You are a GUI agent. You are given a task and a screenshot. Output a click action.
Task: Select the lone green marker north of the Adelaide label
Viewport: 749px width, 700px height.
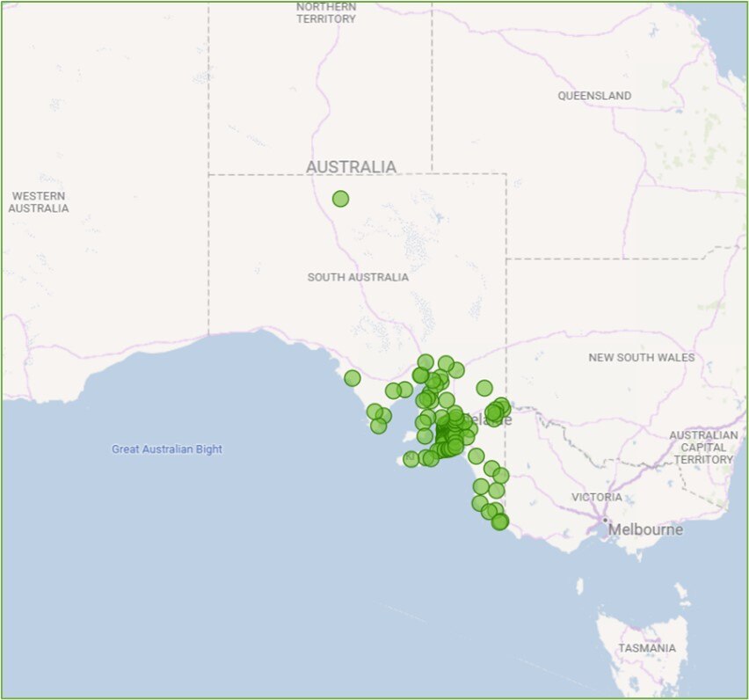(484, 388)
